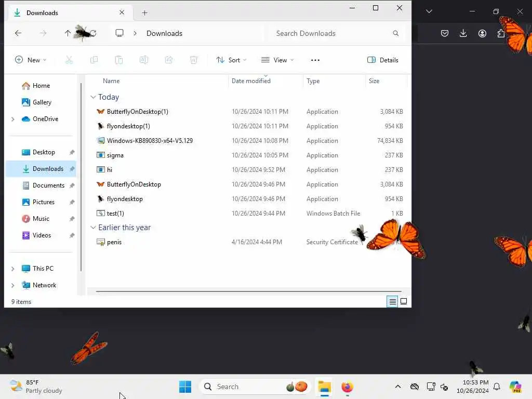Viewport: 532px width, 399px height.
Task: Open the View dropdown
Action: [277, 60]
